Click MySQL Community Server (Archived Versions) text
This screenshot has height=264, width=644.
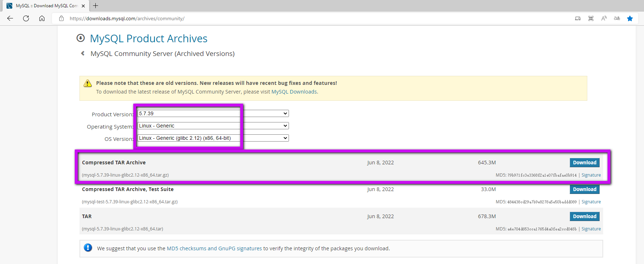(163, 54)
